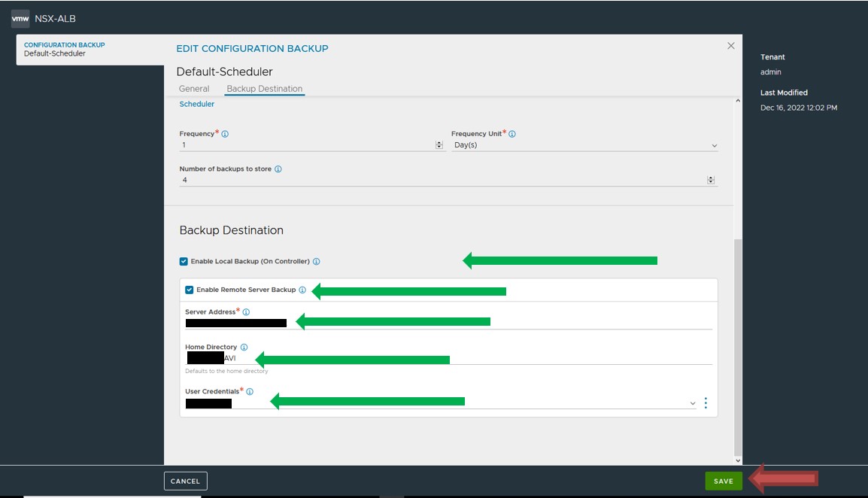The image size is (868, 498).
Task: Click the SAVE button
Action: coord(723,481)
